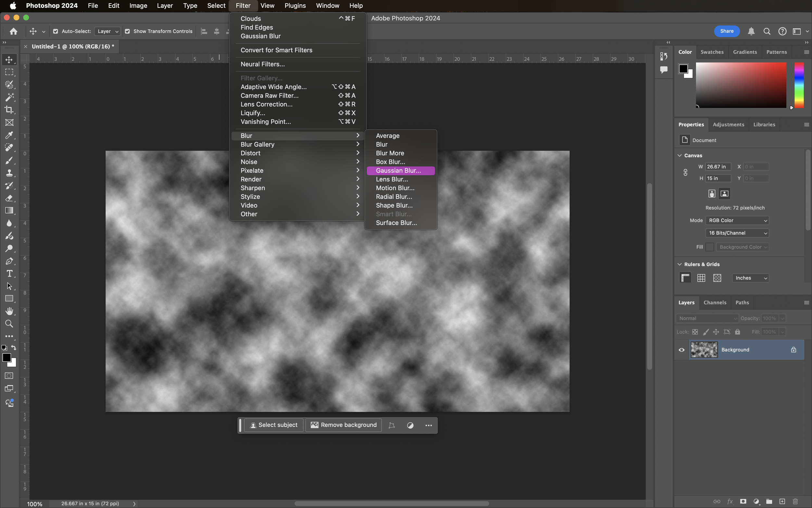812x508 pixels.
Task: Select the Crop tool
Action: [x=9, y=110]
